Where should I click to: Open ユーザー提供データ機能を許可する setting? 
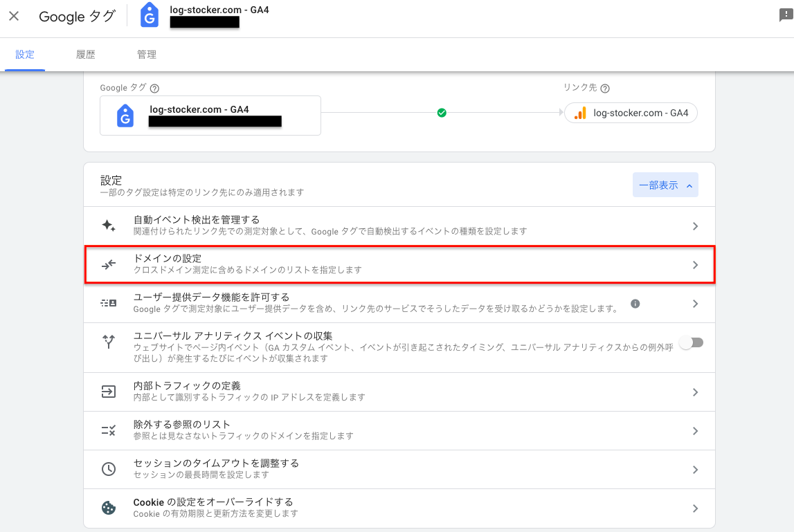pyautogui.click(x=399, y=303)
